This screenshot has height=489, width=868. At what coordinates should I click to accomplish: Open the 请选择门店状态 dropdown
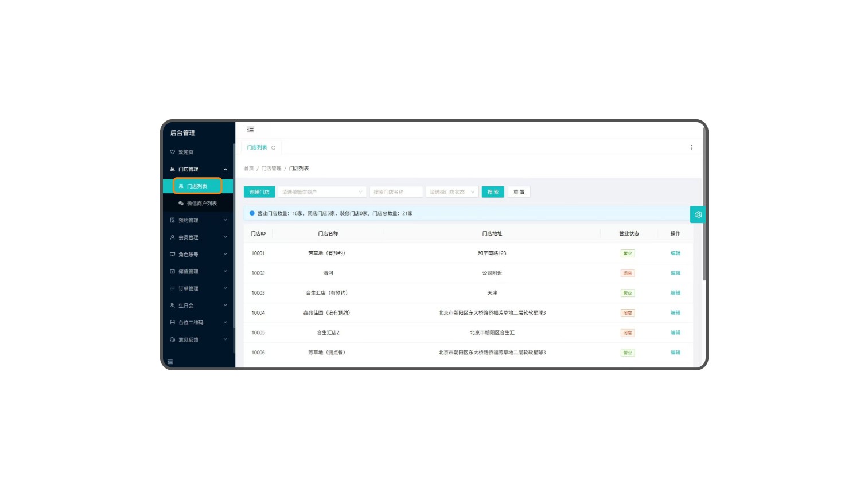(x=452, y=192)
